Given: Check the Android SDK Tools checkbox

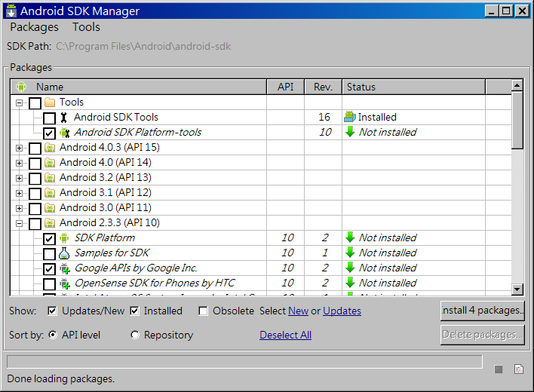Looking at the screenshot, I should tap(49, 118).
